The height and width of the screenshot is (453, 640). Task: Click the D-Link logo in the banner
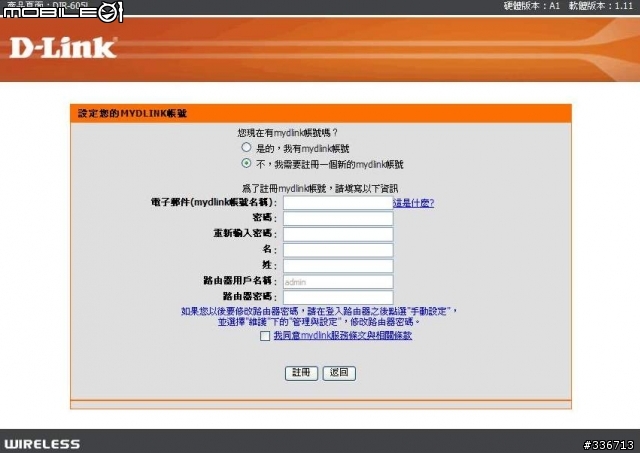coord(63,48)
